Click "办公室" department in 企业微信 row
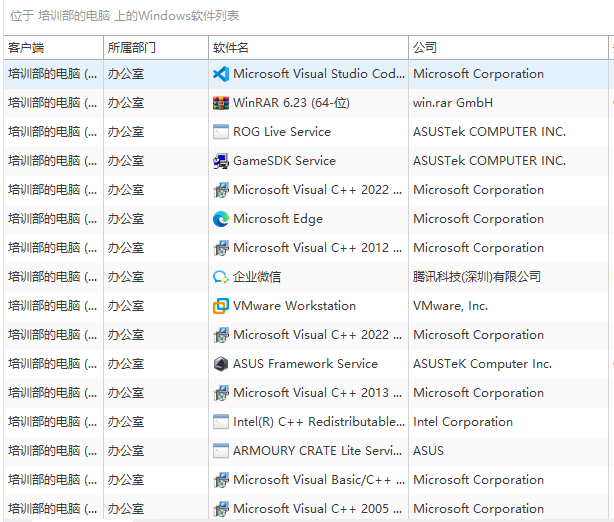 [x=126, y=277]
